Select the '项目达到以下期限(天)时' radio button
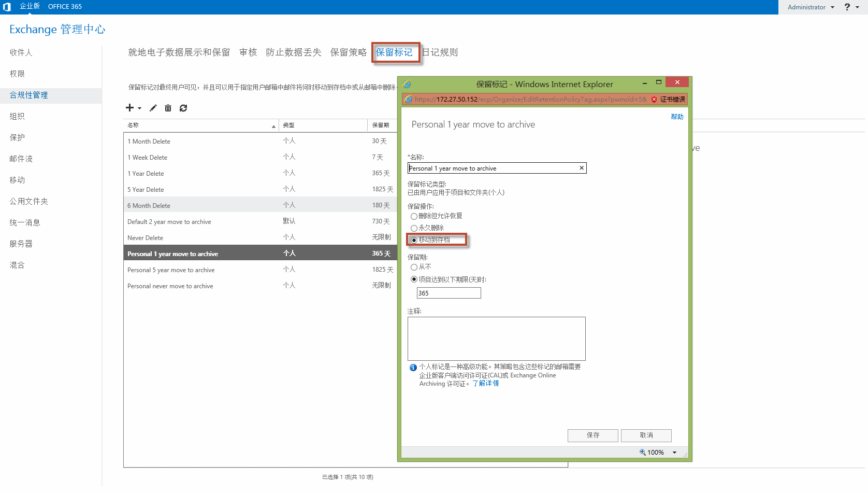The width and height of the screenshot is (868, 493). pos(414,279)
